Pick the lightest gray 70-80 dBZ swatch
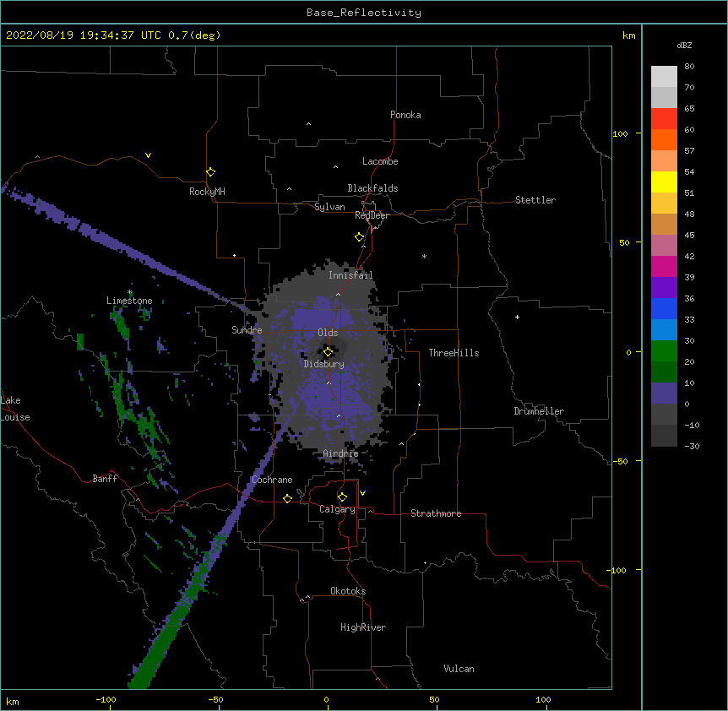This screenshot has height=711, width=728. click(664, 76)
